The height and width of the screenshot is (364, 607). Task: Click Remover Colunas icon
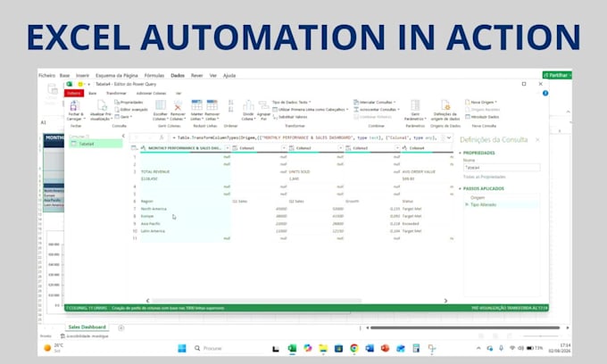[x=178, y=105]
